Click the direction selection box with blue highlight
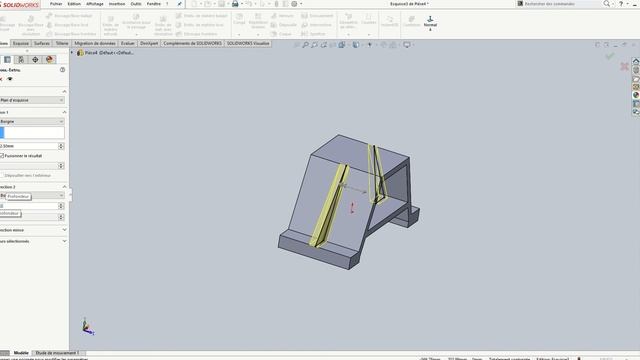Viewport: 640px width, 360px height. [x=32, y=132]
